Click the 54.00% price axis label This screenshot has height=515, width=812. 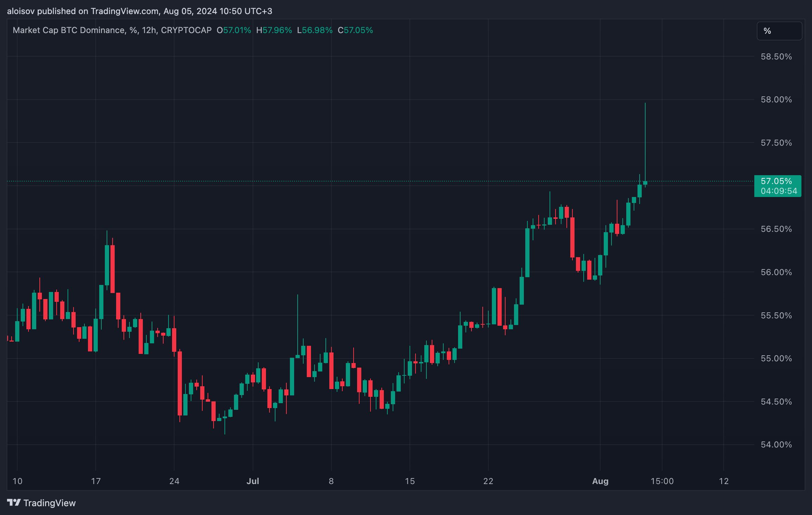776,445
